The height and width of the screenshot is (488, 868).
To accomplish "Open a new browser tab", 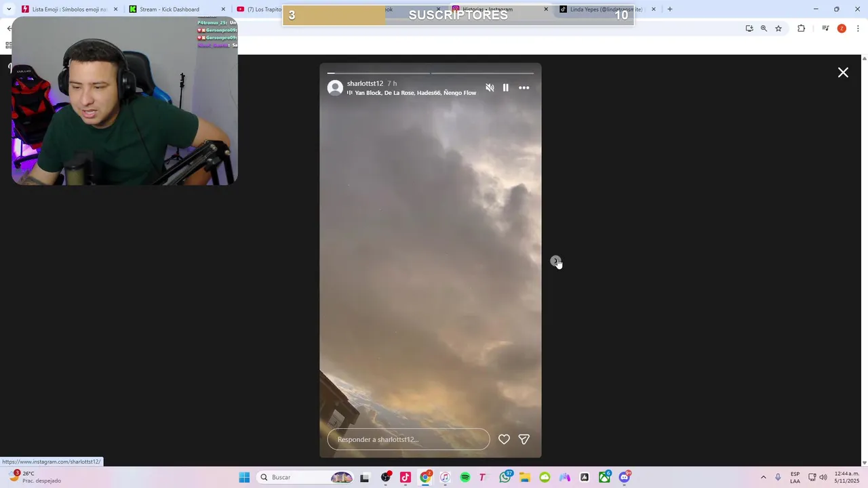I will tap(670, 9).
